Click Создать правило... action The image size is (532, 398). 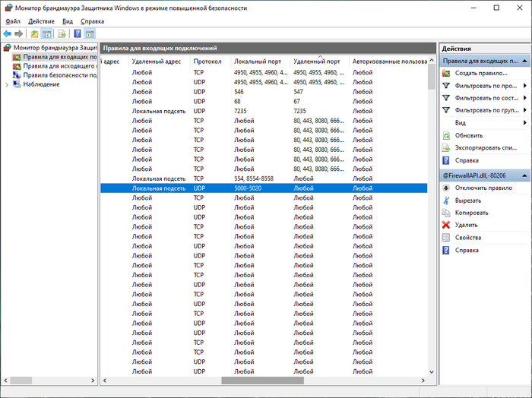pos(481,73)
